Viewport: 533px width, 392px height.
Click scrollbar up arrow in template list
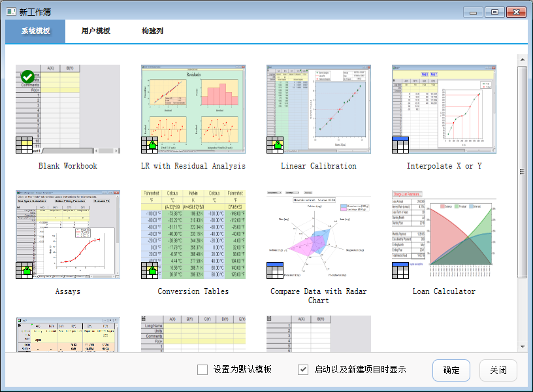click(x=522, y=60)
